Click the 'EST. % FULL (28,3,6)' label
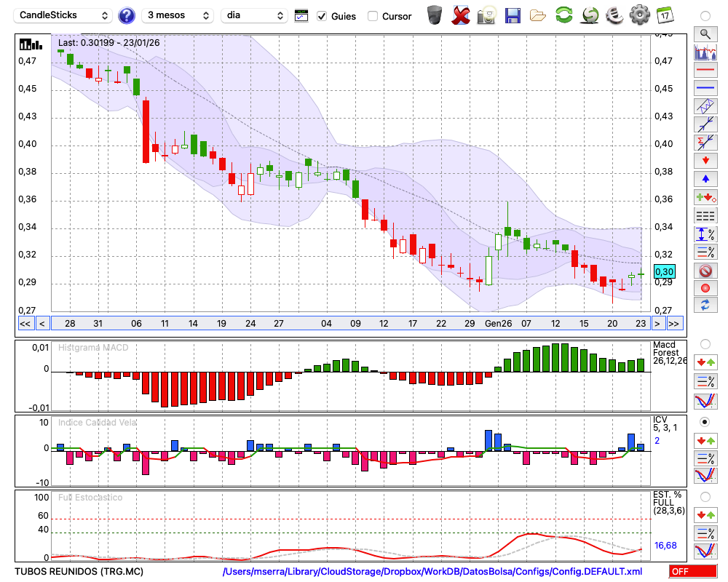728x582 pixels. [x=669, y=503]
